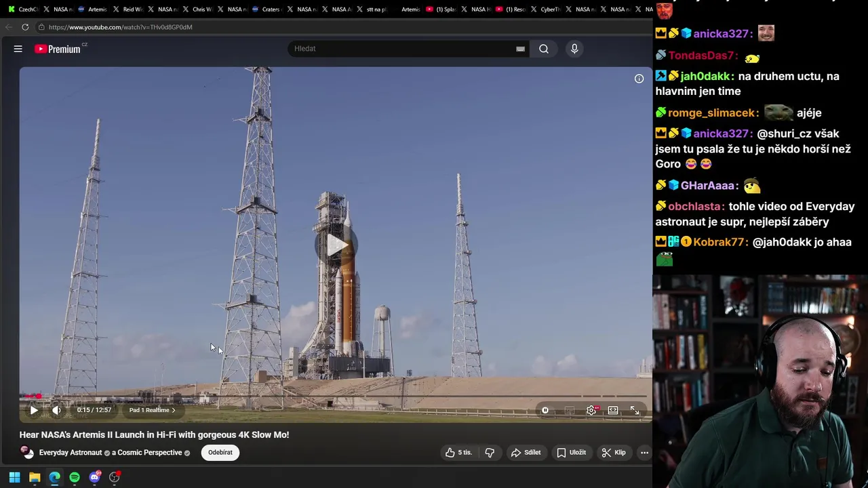Switch to the Reid Wiseman X tab
868x488 pixels.
point(127,9)
